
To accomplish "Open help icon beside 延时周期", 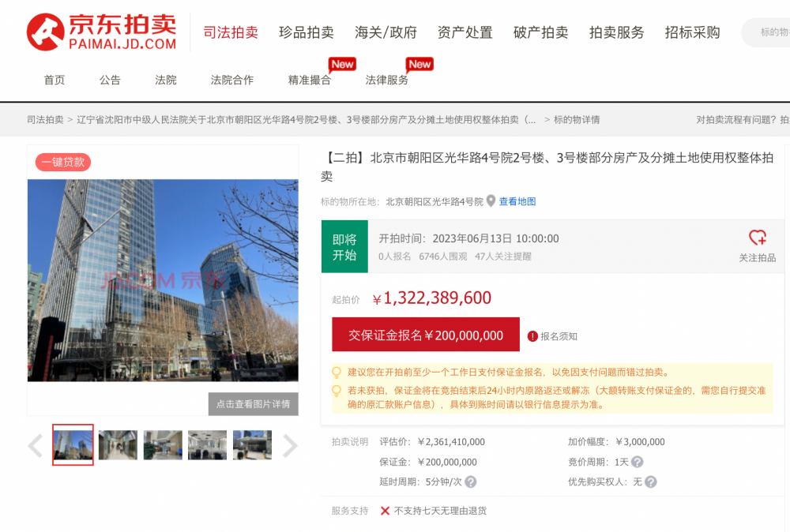I will point(471,481).
